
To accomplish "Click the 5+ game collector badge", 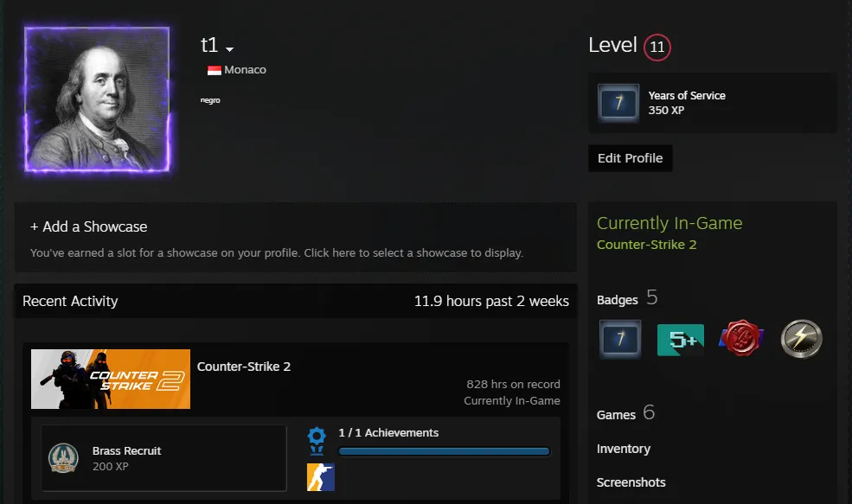I will tap(680, 340).
